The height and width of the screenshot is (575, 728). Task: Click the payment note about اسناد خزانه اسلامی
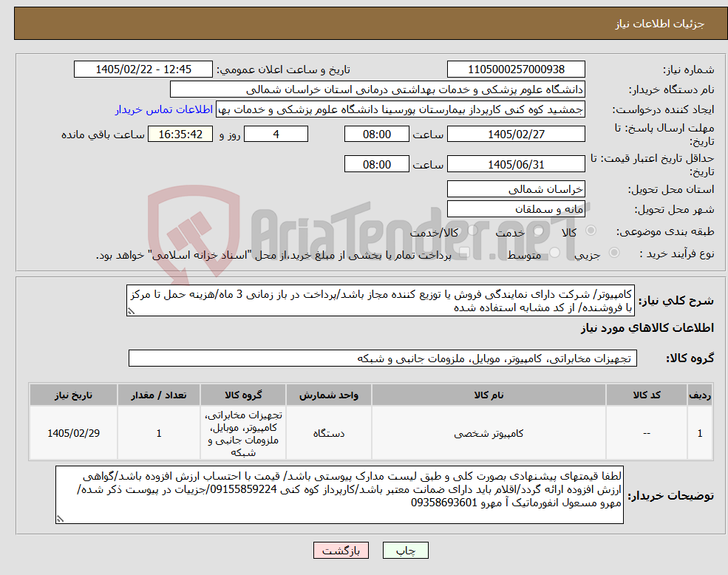[273, 255]
